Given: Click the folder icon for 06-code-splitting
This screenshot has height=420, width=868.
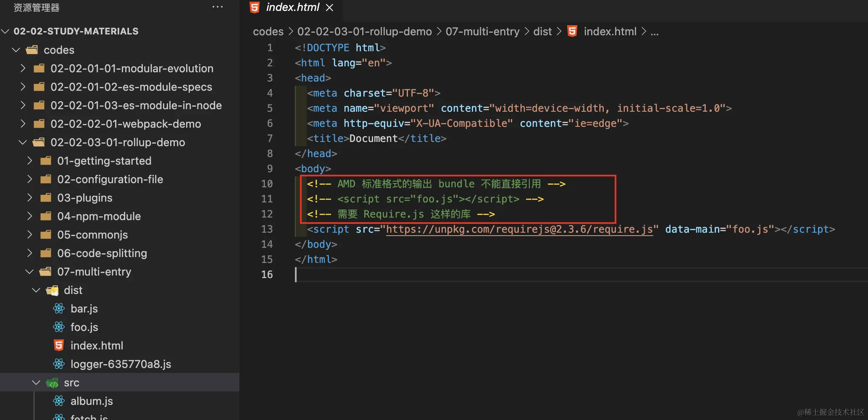Looking at the screenshot, I should (46, 253).
